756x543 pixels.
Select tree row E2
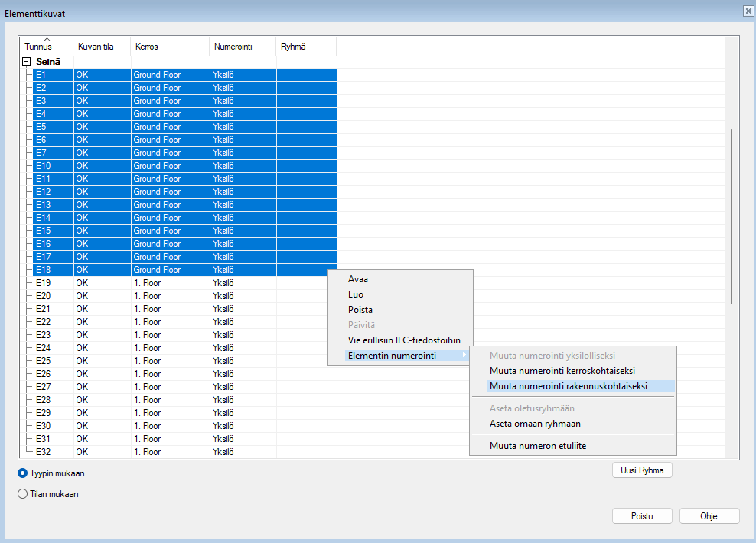185,88
